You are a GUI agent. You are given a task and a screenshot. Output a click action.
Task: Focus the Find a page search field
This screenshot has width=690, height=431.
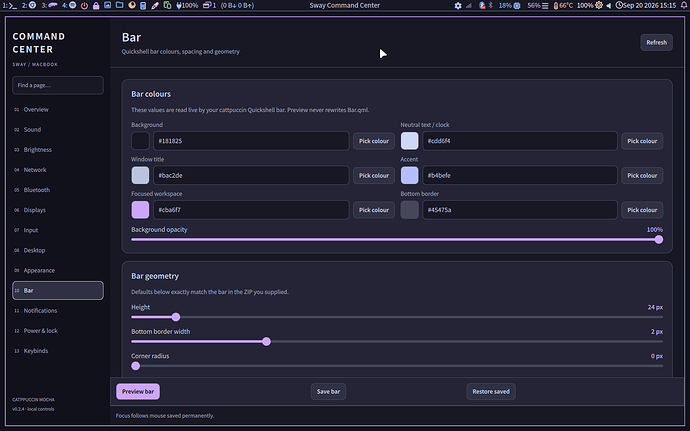tap(58, 85)
